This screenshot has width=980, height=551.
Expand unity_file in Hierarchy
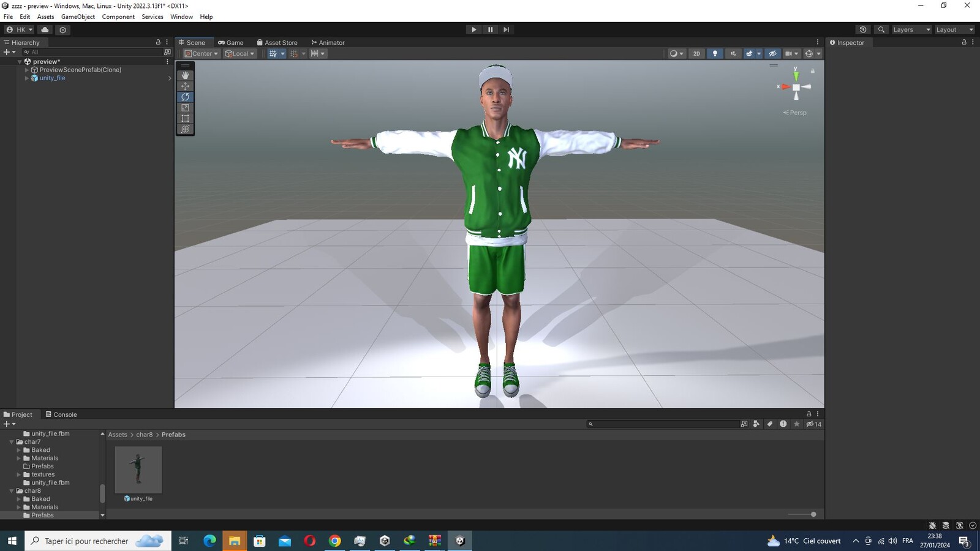point(26,78)
